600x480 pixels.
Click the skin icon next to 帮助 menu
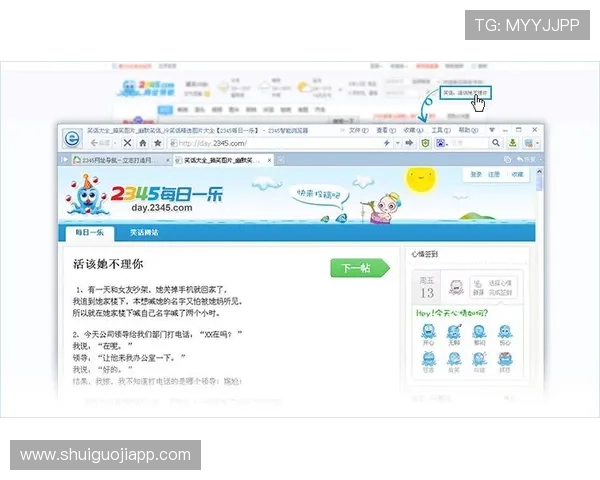[492, 130]
